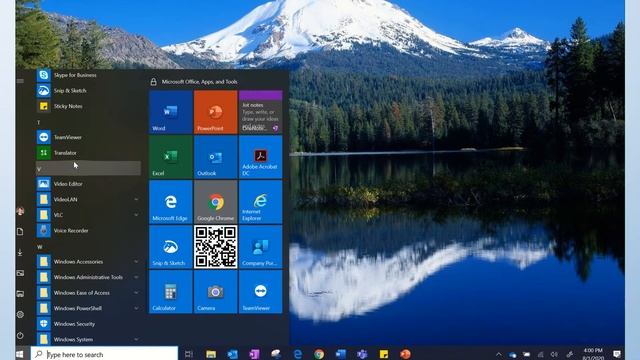640x360 pixels.
Task: Expand the Windows System chevron
Action: point(136,339)
